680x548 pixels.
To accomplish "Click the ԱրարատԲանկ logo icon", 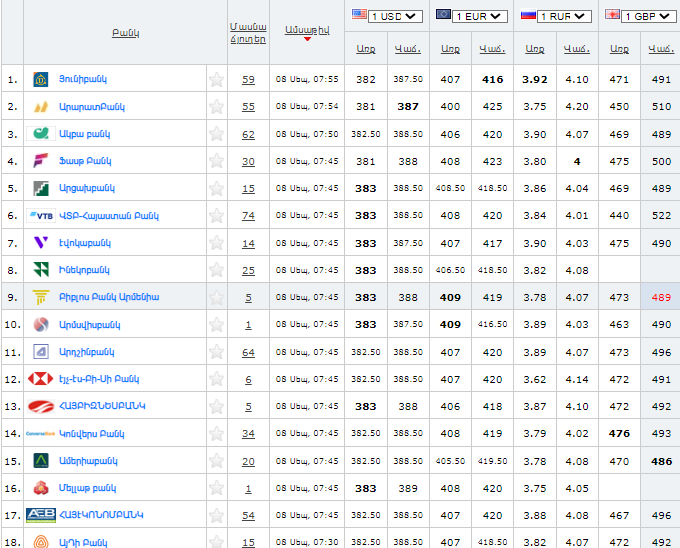I will pos(41,107).
